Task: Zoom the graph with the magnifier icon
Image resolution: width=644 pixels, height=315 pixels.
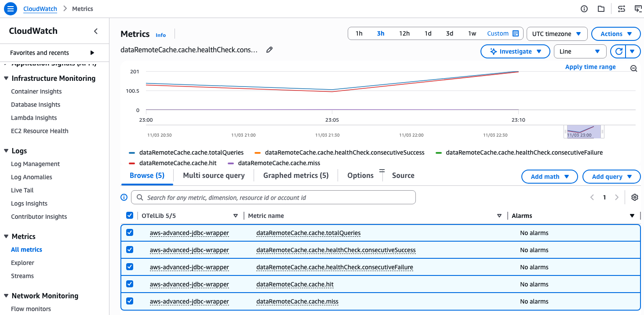Action: pos(633,69)
